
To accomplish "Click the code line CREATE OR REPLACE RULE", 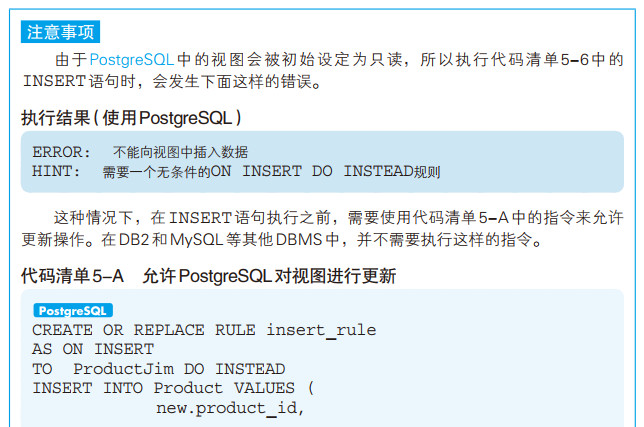I will pos(204,330).
